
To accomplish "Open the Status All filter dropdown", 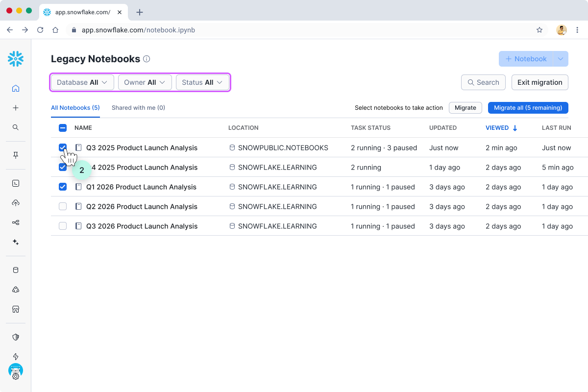I will point(202,82).
